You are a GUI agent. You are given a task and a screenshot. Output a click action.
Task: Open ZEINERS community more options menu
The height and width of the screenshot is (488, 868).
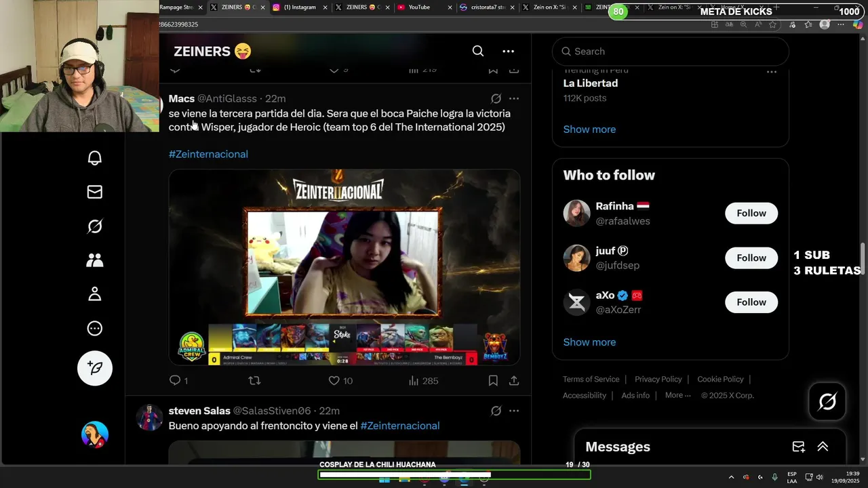coord(508,52)
